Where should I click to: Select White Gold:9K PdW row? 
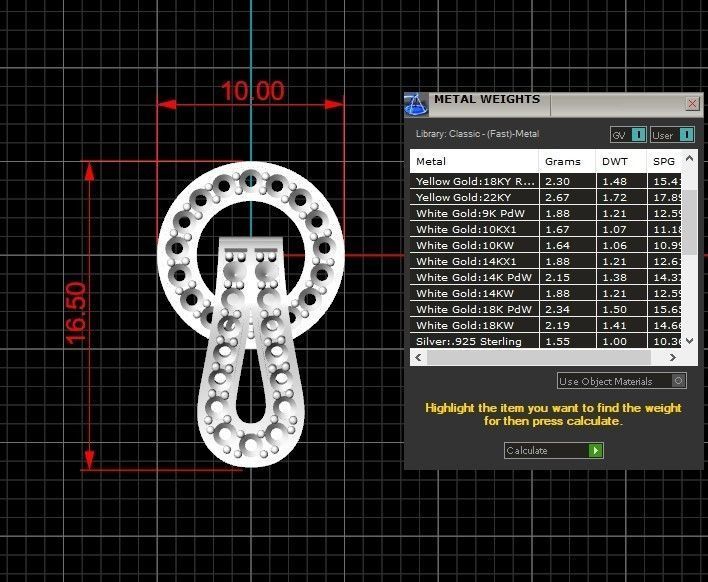click(545, 213)
